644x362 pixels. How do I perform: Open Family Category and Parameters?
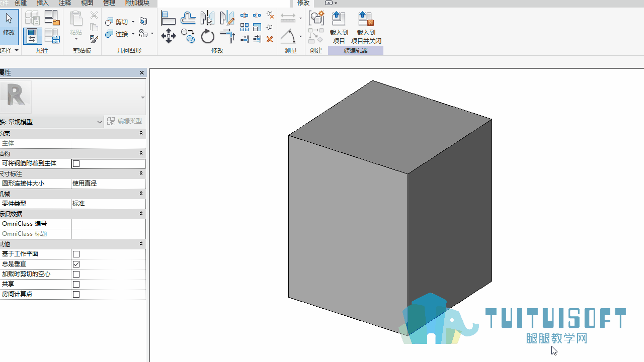(52, 18)
